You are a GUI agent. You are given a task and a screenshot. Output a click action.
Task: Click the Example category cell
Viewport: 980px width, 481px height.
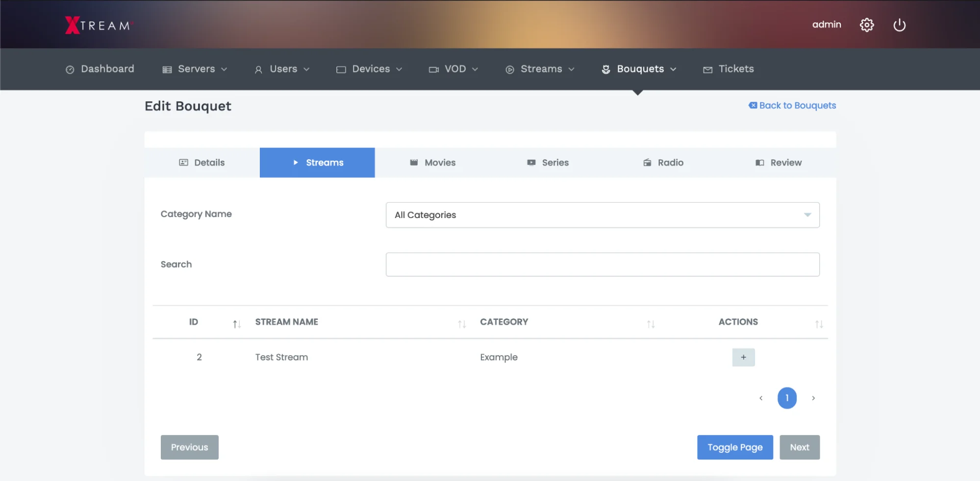pyautogui.click(x=499, y=358)
